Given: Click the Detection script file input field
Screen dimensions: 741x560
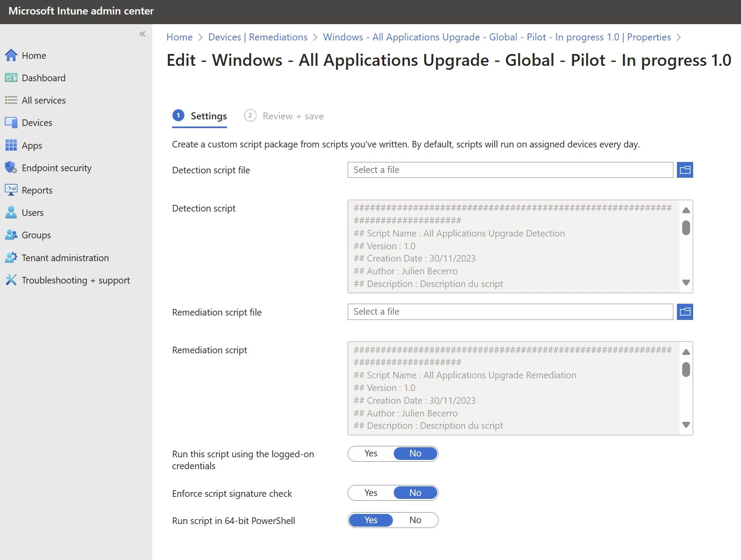Looking at the screenshot, I should click(x=510, y=170).
